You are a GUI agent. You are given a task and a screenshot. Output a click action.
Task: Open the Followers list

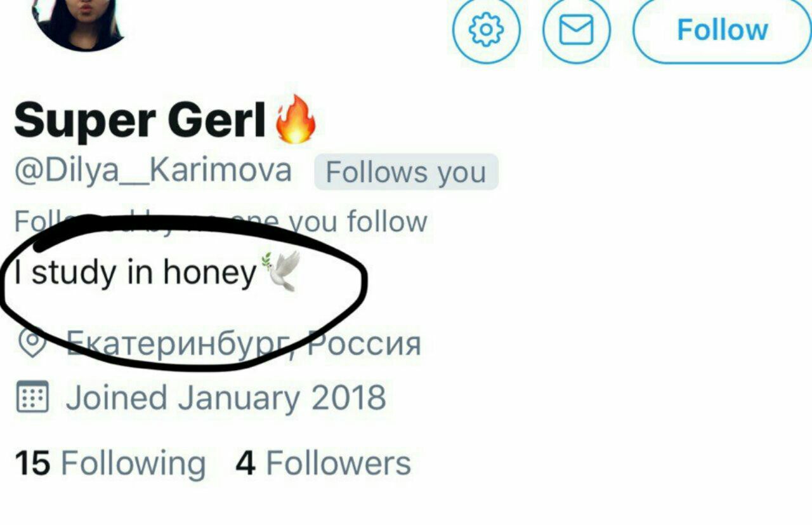point(324,463)
